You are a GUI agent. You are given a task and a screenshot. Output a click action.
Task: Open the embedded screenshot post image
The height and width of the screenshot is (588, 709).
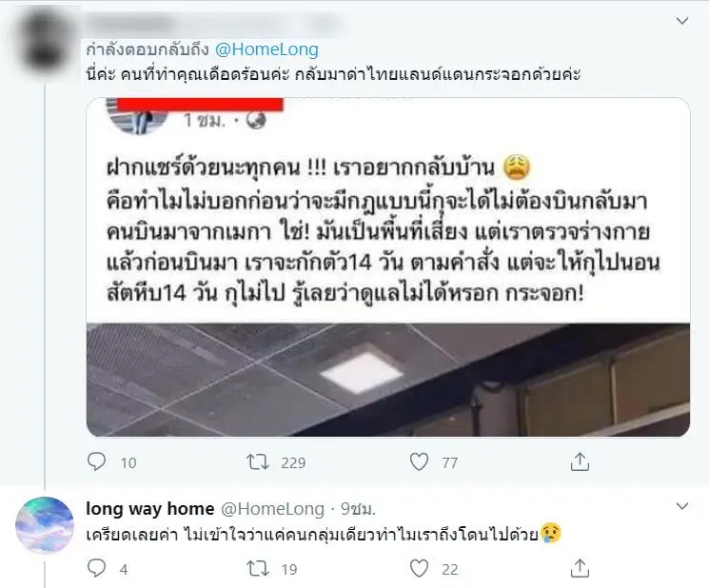click(388, 267)
